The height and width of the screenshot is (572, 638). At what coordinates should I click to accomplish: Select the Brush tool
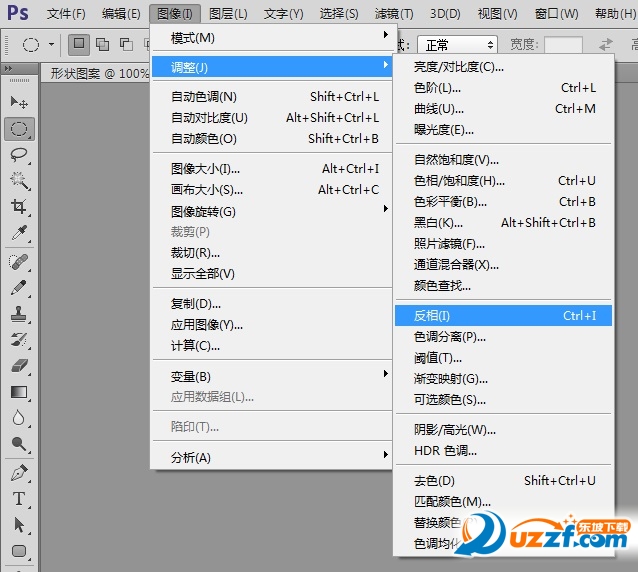(19, 288)
